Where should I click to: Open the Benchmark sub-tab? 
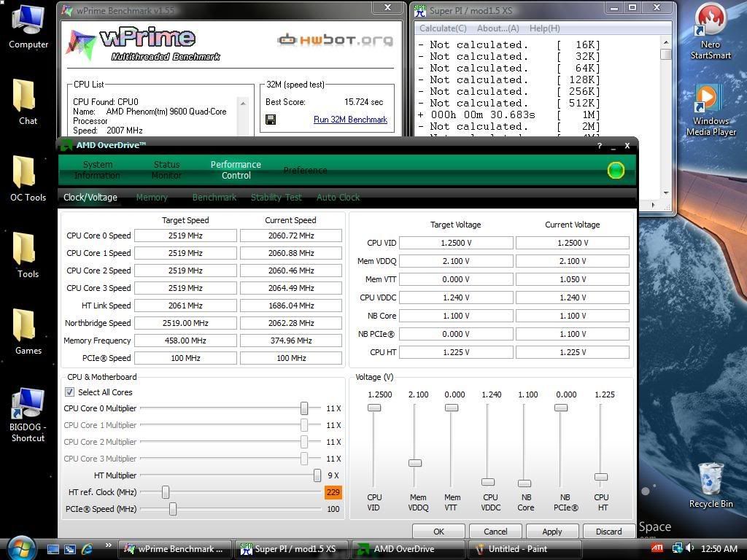(x=214, y=197)
